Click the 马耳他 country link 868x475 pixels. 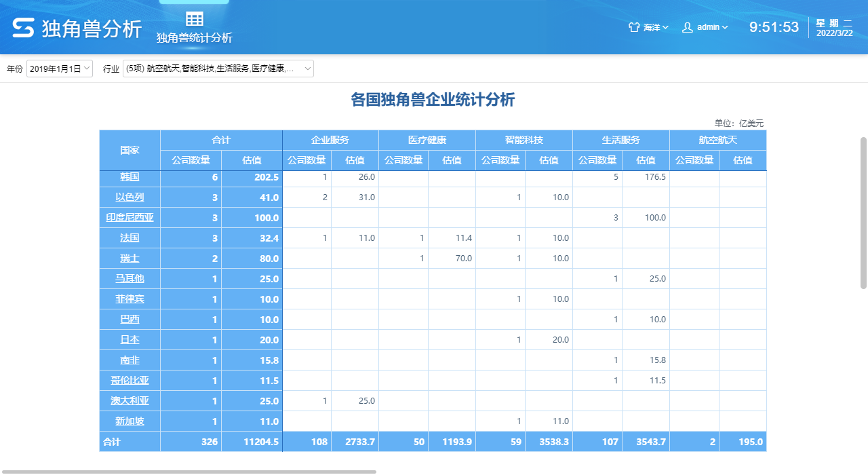(x=130, y=279)
